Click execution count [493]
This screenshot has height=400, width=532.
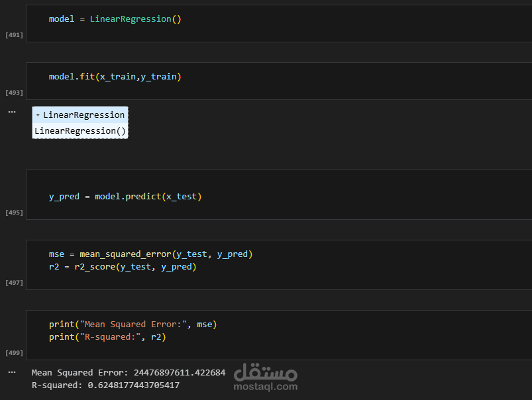[x=15, y=93]
